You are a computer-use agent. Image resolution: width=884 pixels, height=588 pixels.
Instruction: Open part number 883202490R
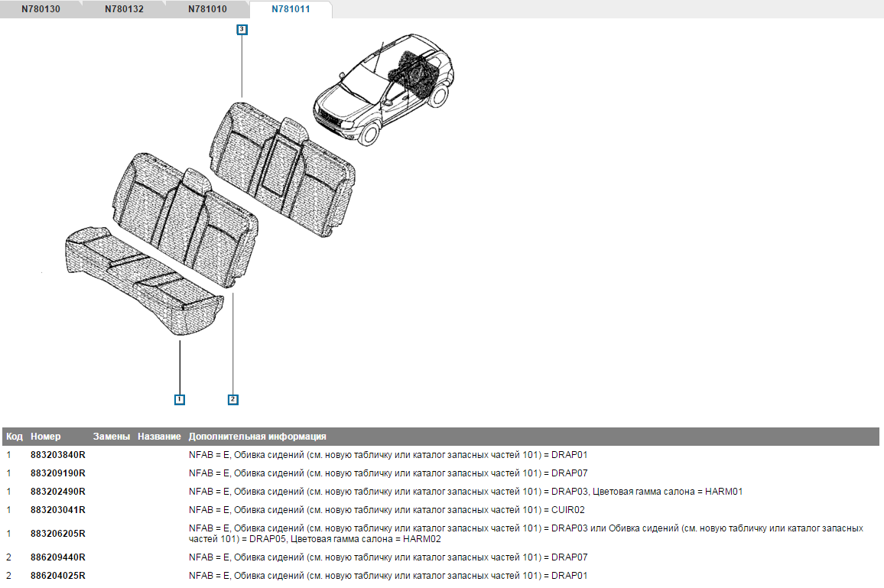pos(57,492)
